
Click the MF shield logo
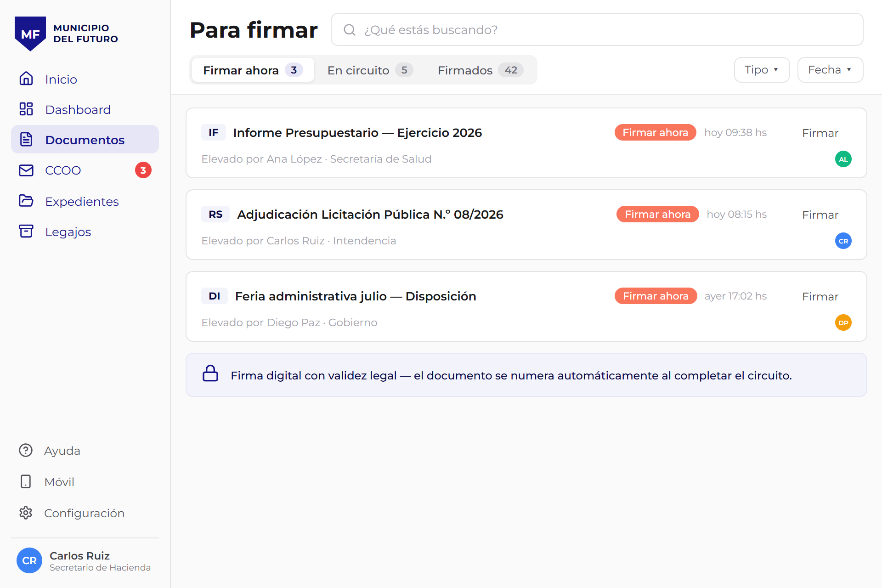click(x=30, y=34)
